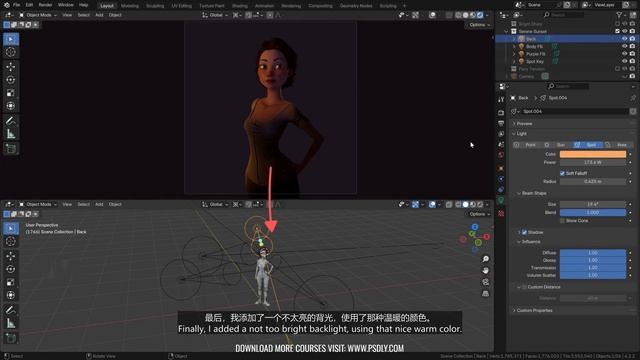Expand the Preview panel
The height and width of the screenshot is (360, 640).
pos(524,124)
